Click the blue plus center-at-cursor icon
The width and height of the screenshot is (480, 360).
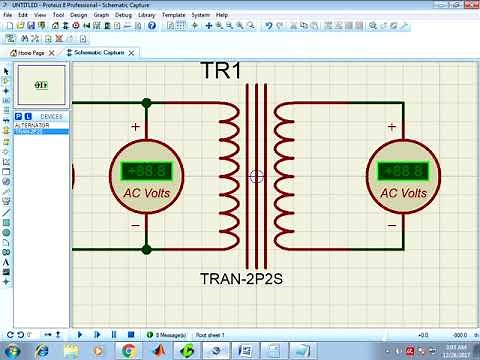(x=209, y=26)
